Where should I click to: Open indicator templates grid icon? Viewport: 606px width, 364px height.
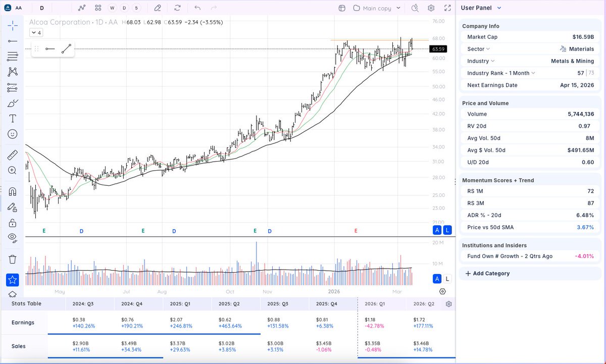[98, 8]
